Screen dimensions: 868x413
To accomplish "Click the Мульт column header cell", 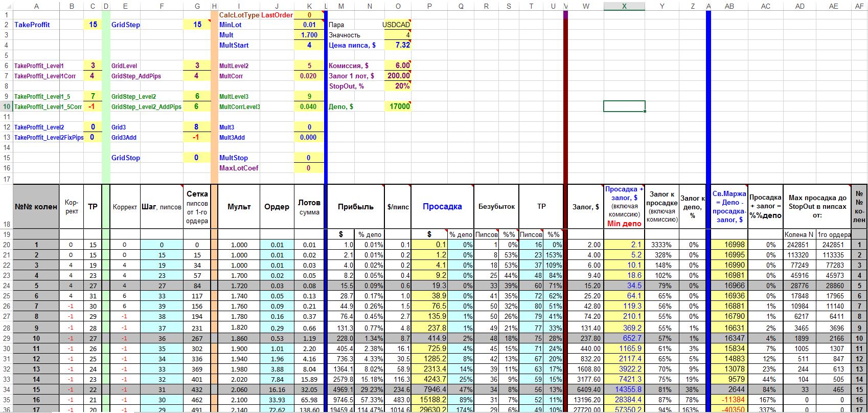I will pyautogui.click(x=239, y=207).
